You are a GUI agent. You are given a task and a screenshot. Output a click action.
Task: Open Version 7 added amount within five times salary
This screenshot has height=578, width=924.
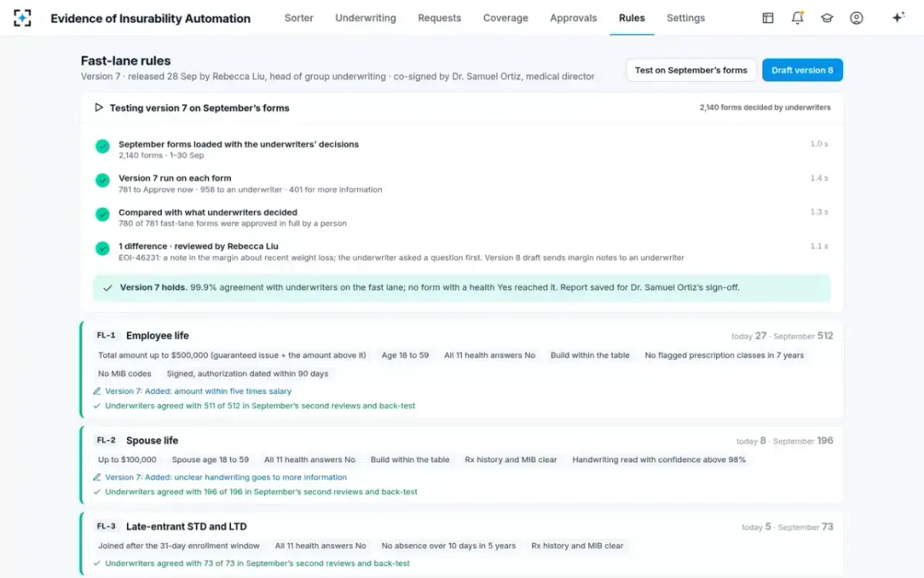coord(199,391)
